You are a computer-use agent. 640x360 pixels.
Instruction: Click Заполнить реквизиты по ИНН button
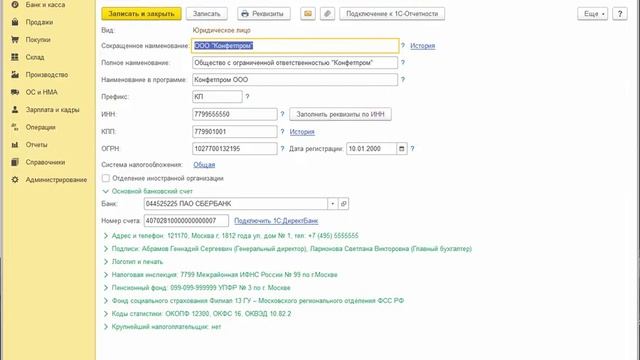[340, 114]
